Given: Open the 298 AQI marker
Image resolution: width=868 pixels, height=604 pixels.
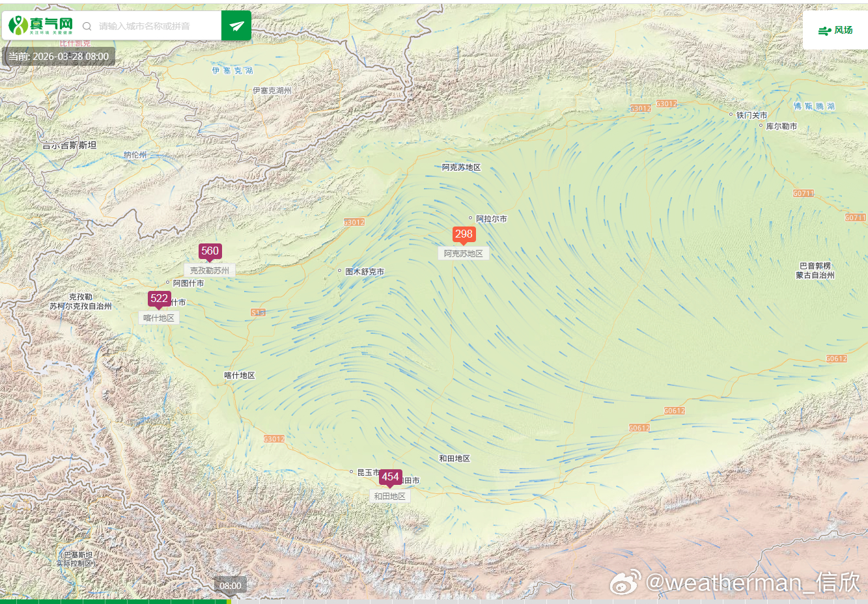Looking at the screenshot, I should (x=464, y=234).
